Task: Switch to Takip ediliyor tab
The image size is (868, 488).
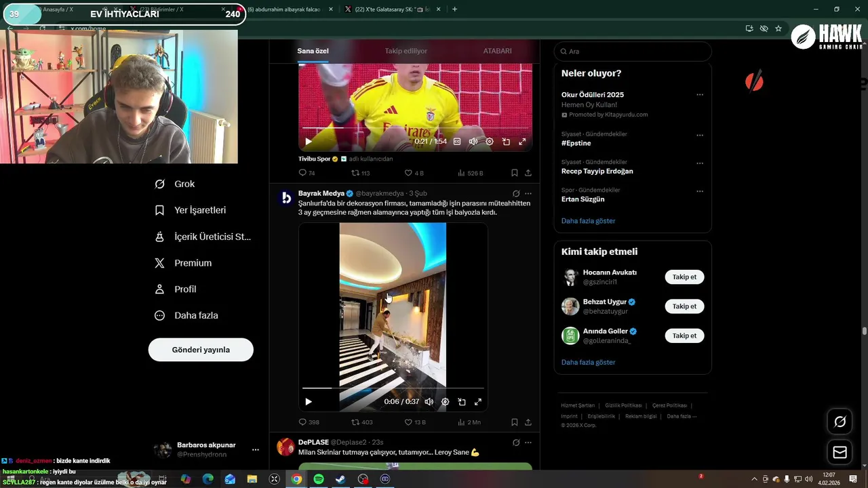Action: pyautogui.click(x=406, y=51)
